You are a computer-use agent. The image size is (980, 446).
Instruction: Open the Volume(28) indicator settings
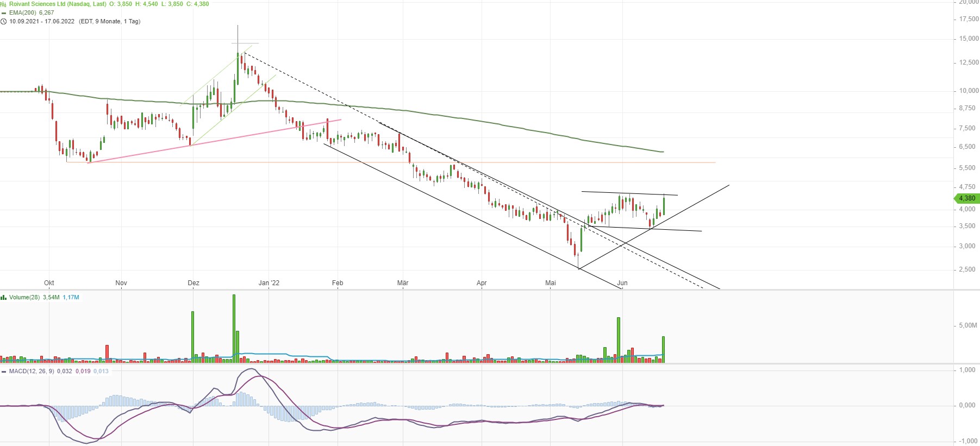tap(24, 298)
